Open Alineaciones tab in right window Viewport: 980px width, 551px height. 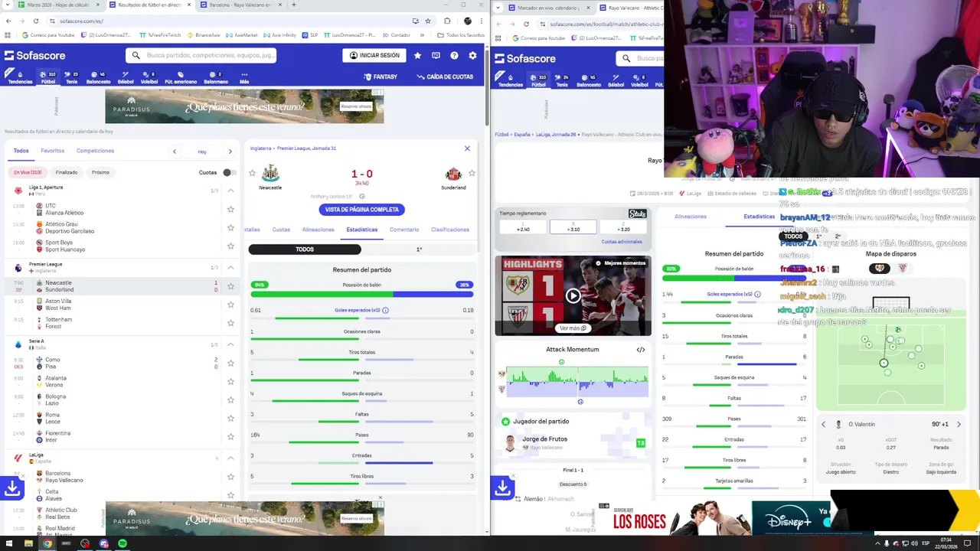tap(691, 217)
